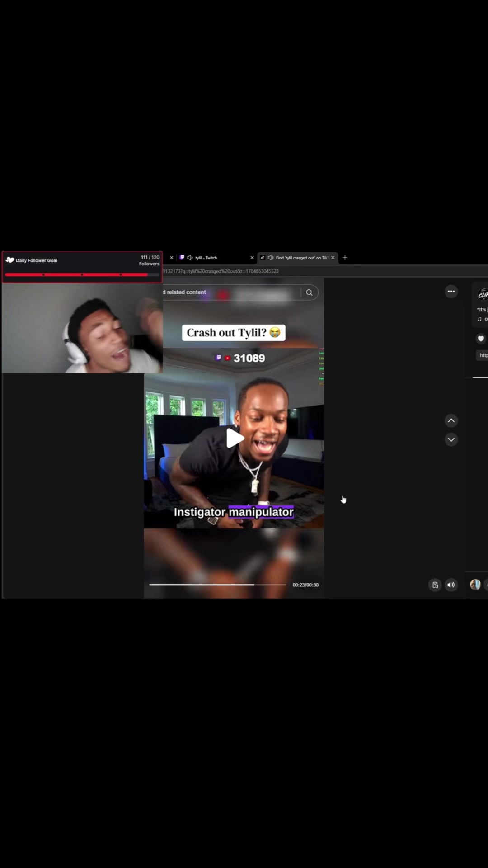Go to previous video with up chevron

click(451, 420)
